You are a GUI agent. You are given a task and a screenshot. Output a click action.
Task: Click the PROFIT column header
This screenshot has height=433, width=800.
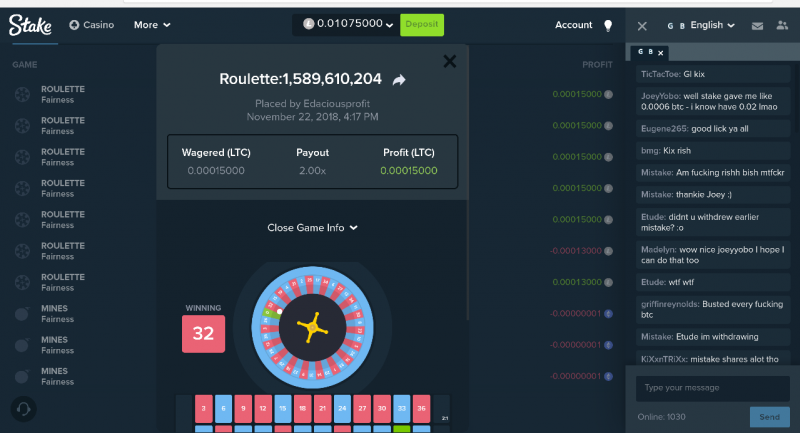click(597, 65)
